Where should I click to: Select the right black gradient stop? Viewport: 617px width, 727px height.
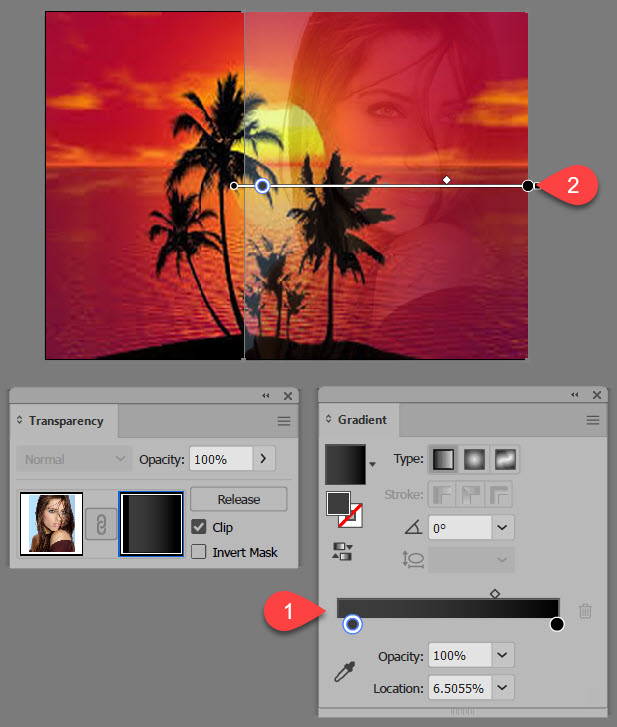click(557, 624)
